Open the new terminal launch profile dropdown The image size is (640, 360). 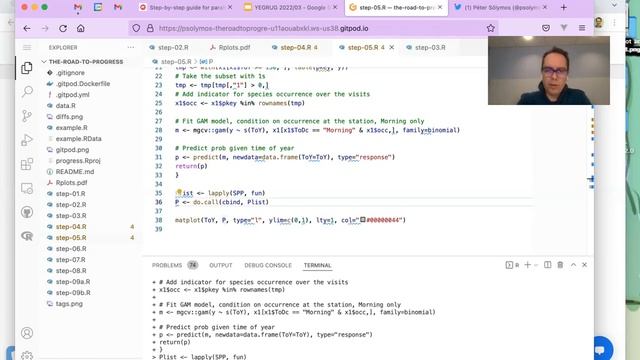point(536,265)
